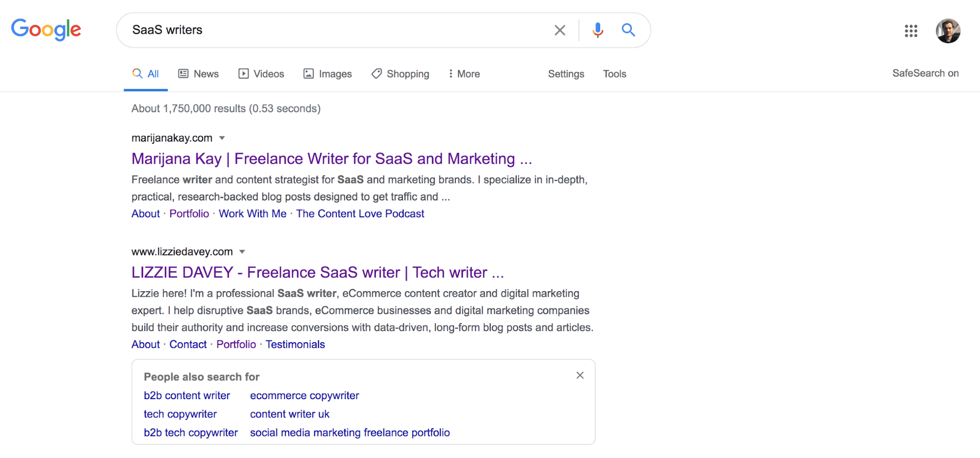Open the Work With Me sitelink
980x458 pixels.
coord(252,214)
